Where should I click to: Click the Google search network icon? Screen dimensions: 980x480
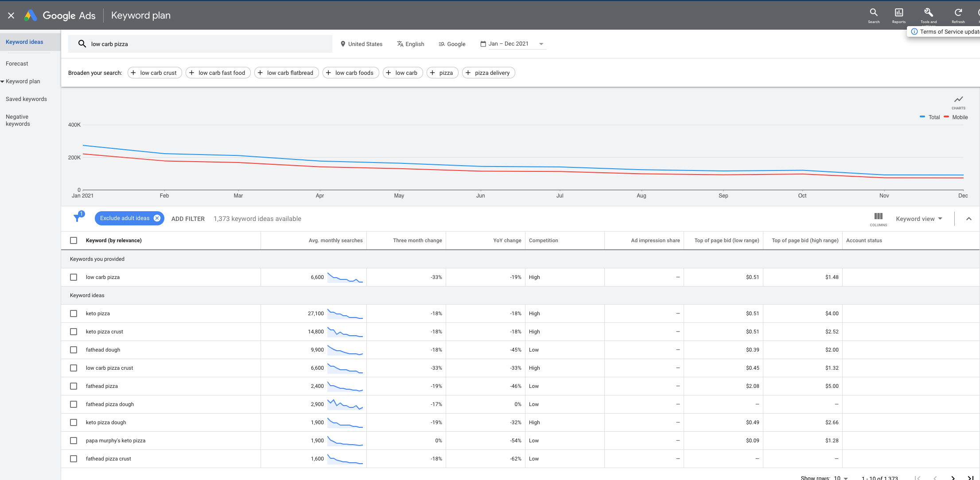442,44
